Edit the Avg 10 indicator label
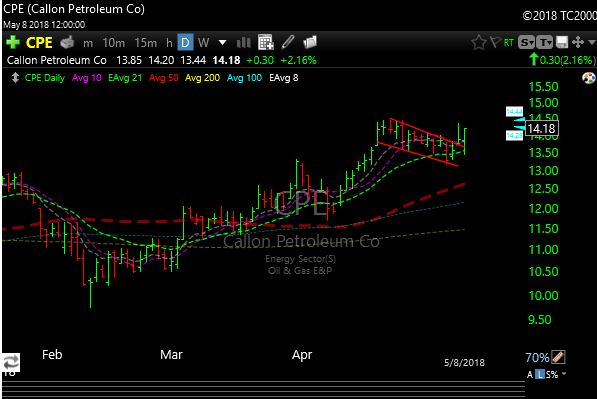Image resolution: width=597 pixels, height=399 pixels. [87, 78]
